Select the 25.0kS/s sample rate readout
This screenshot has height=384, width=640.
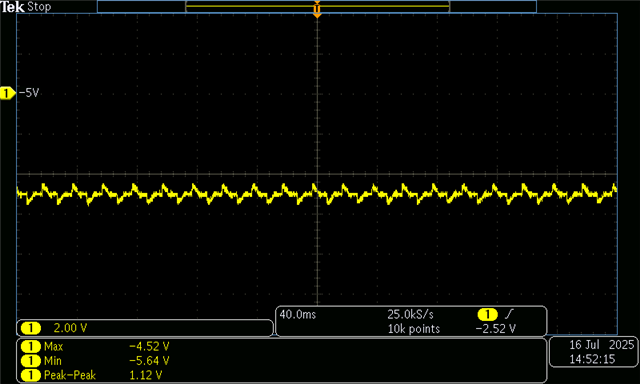point(410,314)
